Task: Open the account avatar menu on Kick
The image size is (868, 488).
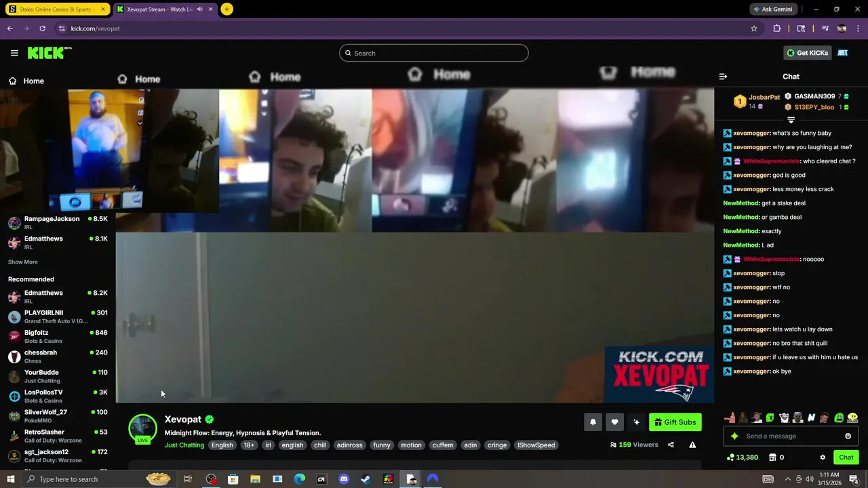Action: point(843,53)
